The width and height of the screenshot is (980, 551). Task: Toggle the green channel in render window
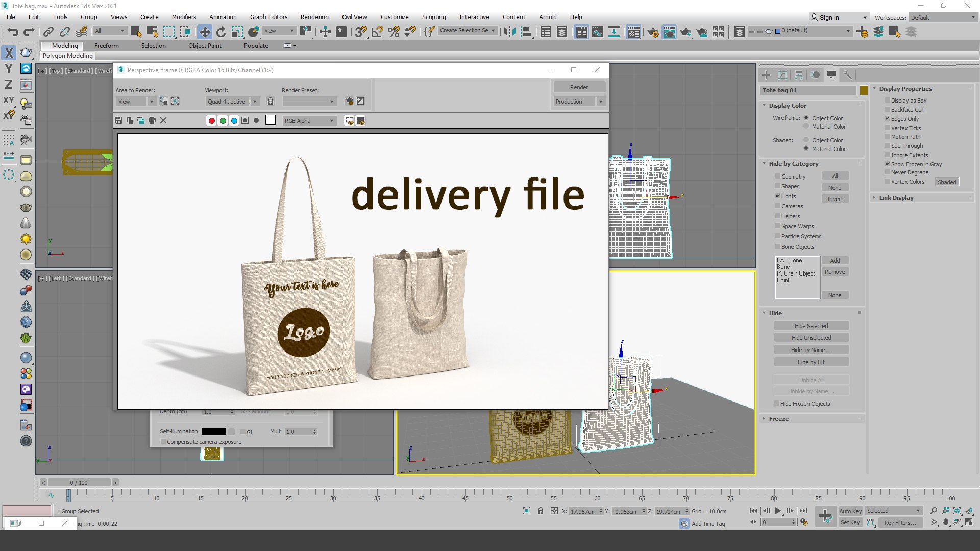tap(223, 120)
